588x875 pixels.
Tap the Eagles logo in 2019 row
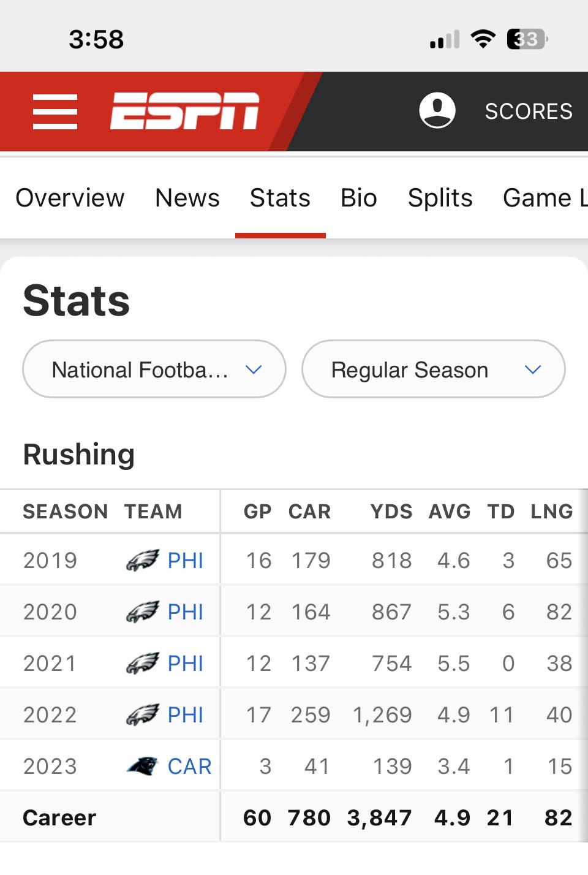coord(143,560)
